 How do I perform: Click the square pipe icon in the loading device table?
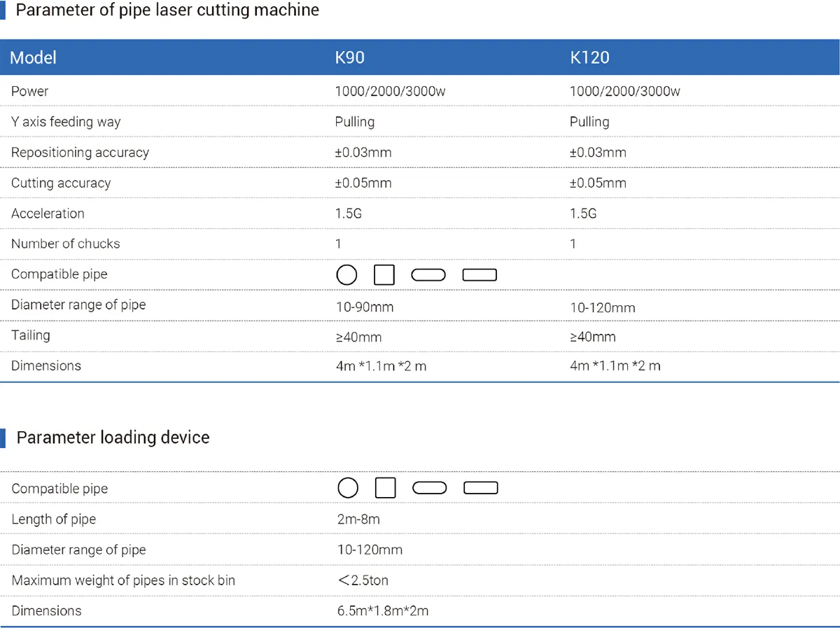tap(386, 488)
